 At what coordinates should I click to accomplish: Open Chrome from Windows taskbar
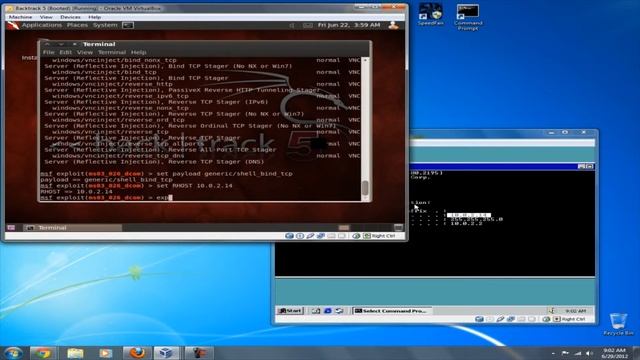(42, 353)
